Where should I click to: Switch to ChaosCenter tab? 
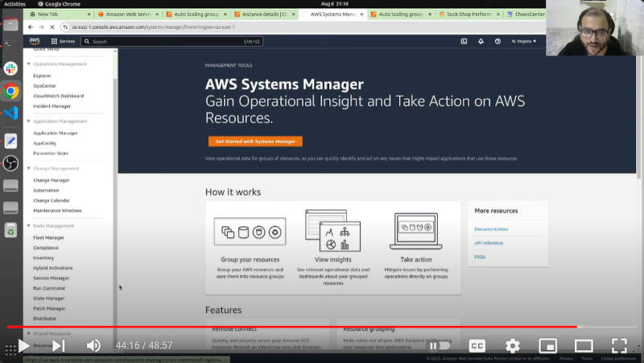526,14
